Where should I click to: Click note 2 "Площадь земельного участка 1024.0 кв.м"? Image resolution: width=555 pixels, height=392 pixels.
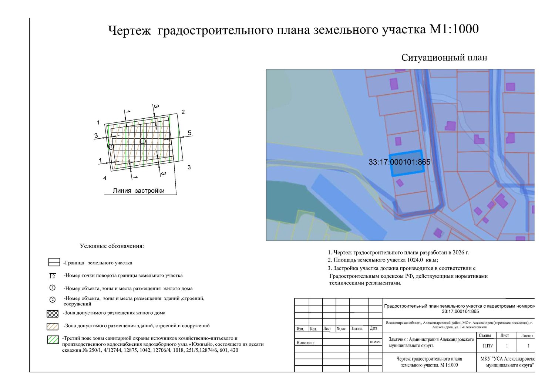383,260
